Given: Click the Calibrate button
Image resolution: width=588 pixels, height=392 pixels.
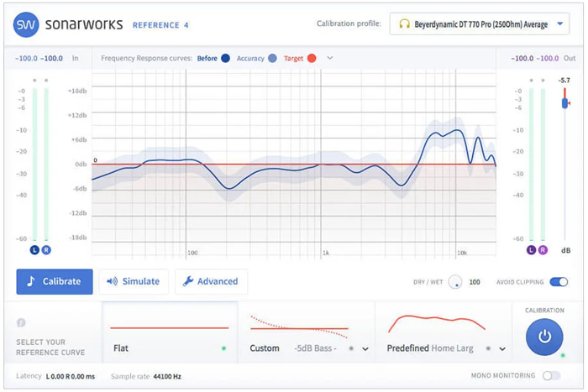Looking at the screenshot, I should tap(54, 281).
